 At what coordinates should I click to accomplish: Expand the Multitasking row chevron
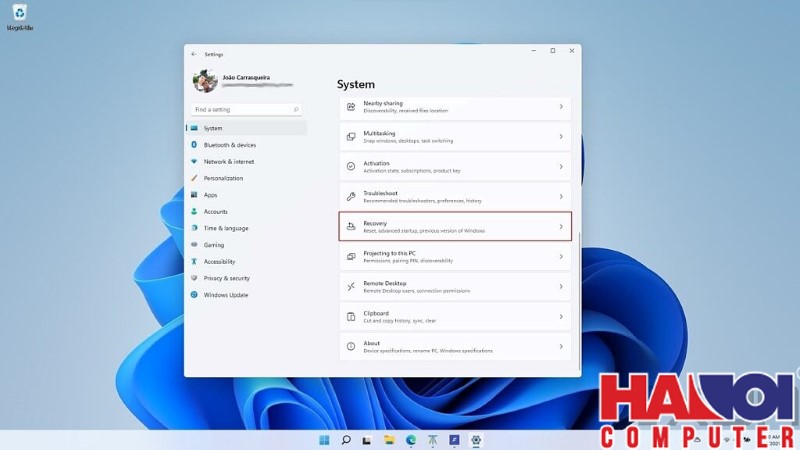tap(560, 137)
